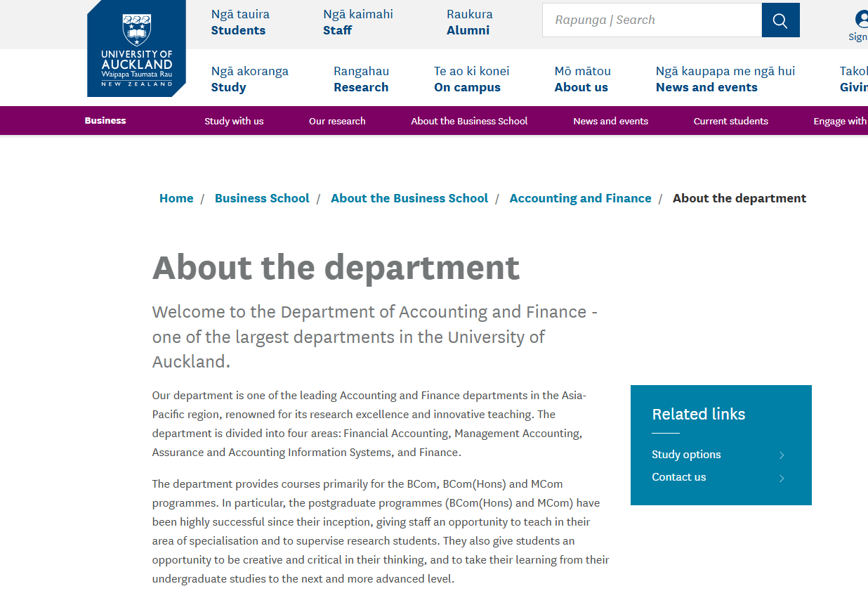
Task: Open the Ngā akoranga Study menu
Action: [249, 79]
